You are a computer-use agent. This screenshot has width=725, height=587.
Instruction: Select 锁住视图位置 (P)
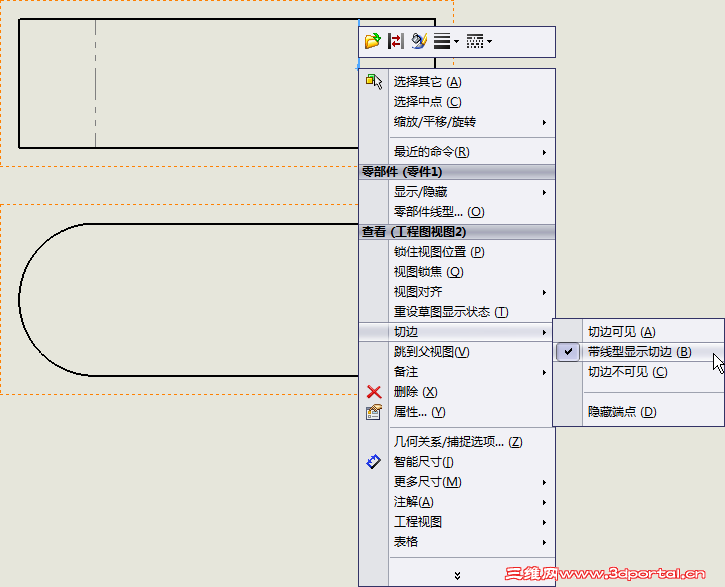457,252
